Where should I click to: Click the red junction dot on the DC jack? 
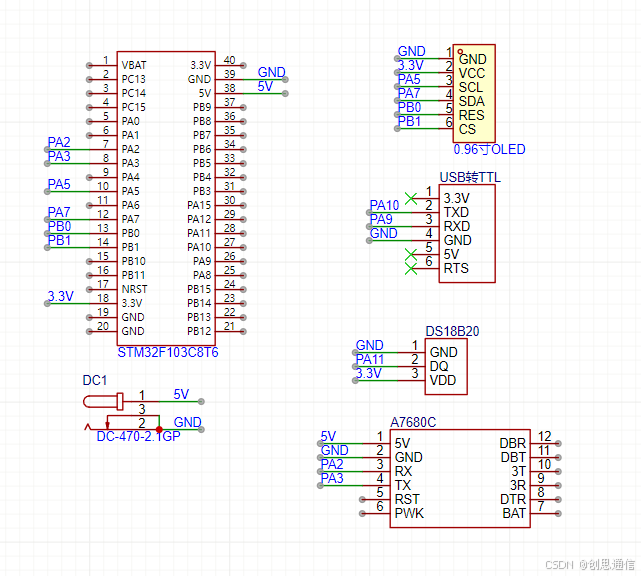pos(159,430)
